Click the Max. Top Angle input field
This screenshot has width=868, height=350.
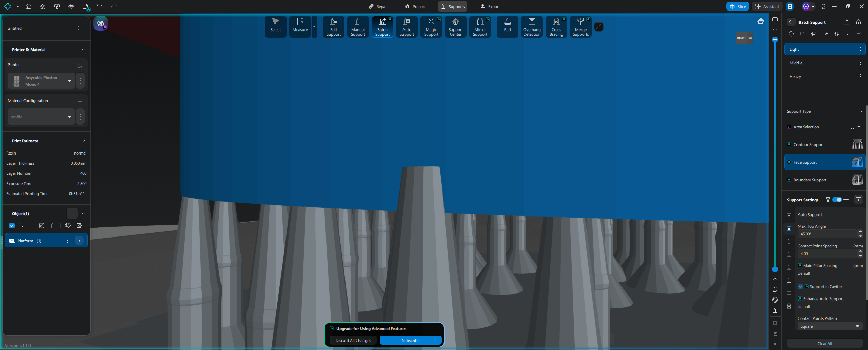[x=827, y=234]
